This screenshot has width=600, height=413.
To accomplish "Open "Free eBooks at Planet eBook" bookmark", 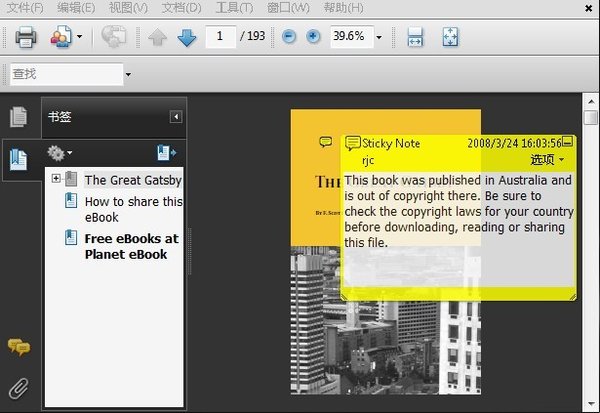I will point(131,246).
